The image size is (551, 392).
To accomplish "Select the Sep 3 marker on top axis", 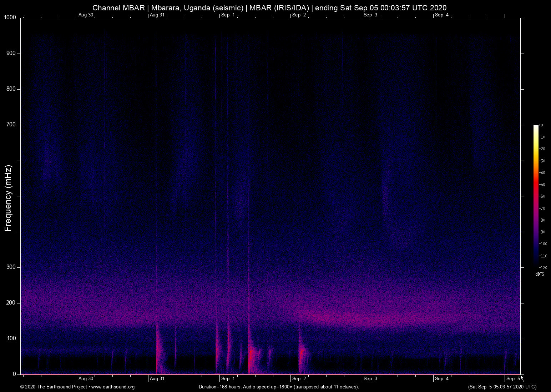I will (x=370, y=15).
